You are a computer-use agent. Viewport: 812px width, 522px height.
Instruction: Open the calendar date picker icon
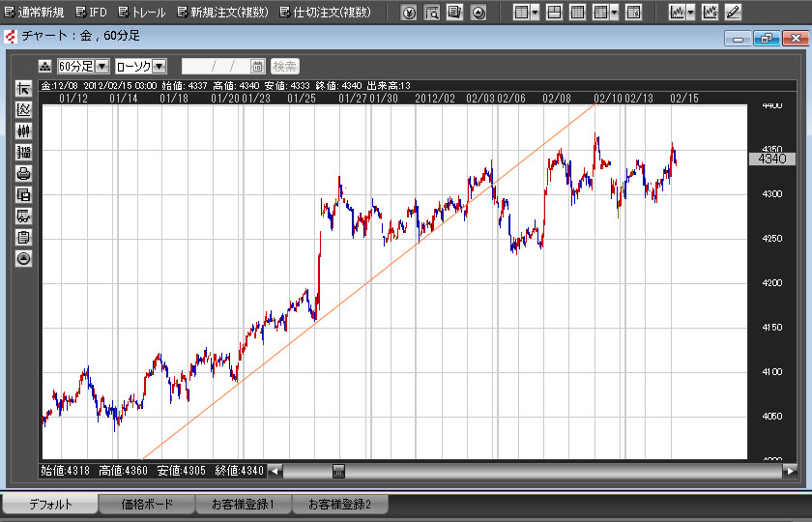click(257, 66)
